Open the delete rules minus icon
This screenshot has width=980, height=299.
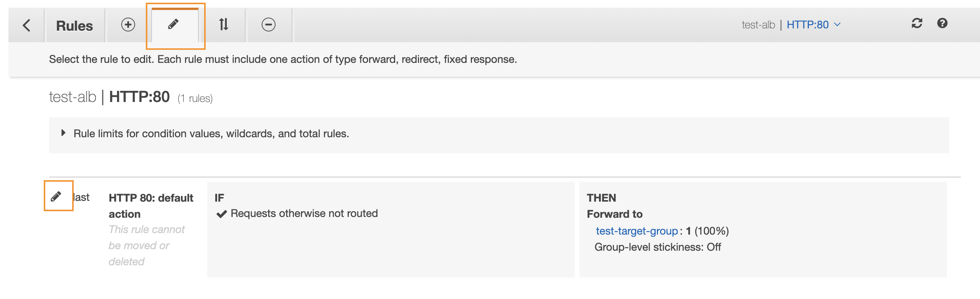point(269,25)
